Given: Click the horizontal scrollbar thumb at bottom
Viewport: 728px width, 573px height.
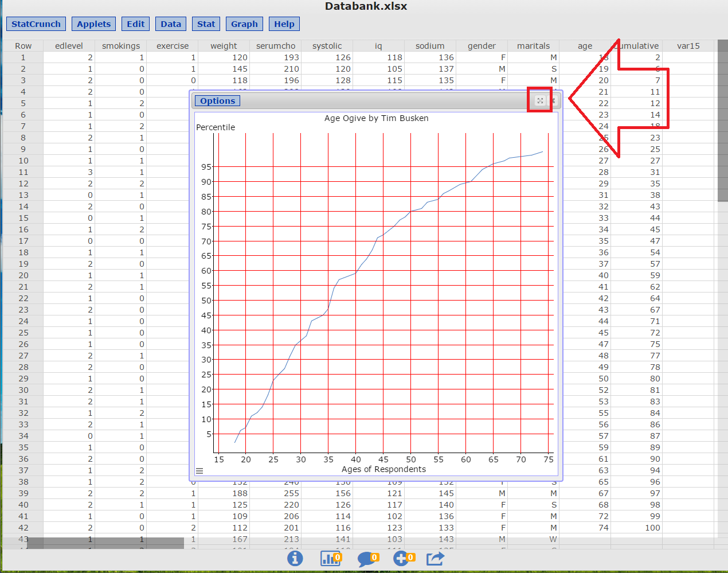Looking at the screenshot, I should [105, 543].
